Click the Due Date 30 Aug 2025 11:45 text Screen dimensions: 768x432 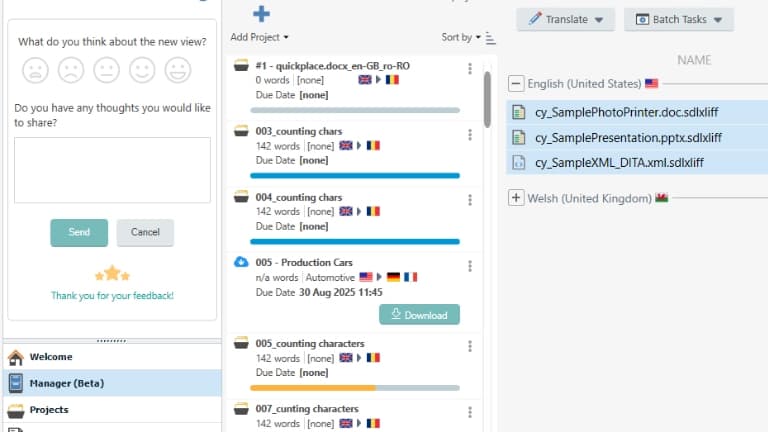[319, 292]
